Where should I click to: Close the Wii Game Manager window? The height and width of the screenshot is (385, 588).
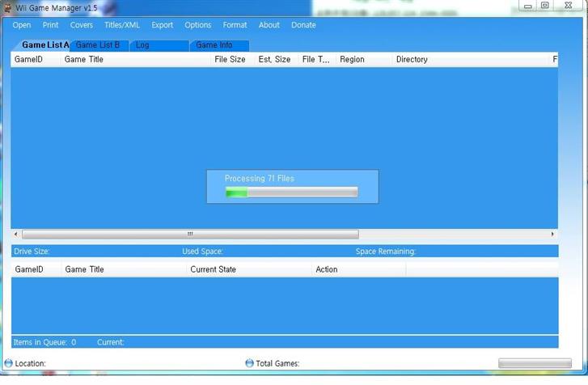click(569, 6)
